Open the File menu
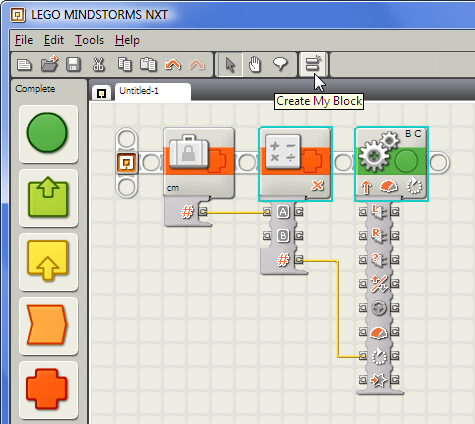The image size is (475, 424). [x=24, y=40]
